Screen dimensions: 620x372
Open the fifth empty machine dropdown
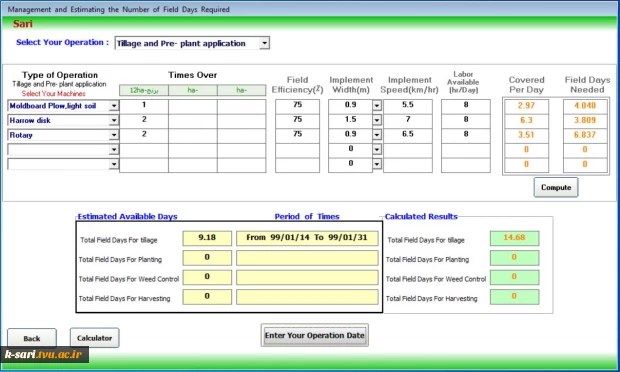pyautogui.click(x=114, y=164)
